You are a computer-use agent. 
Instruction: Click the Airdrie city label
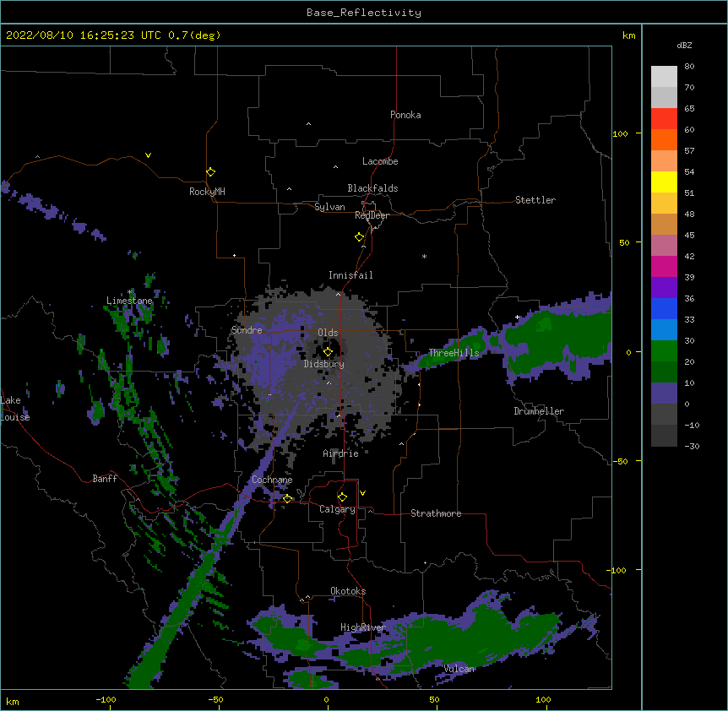tap(341, 453)
